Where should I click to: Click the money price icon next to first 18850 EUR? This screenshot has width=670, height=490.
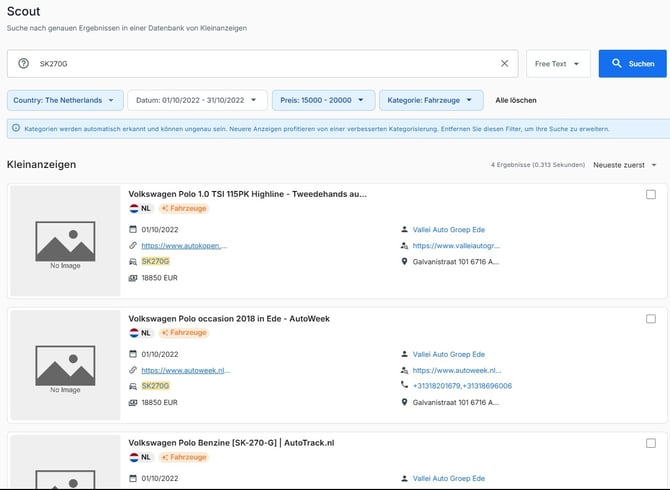[133, 278]
